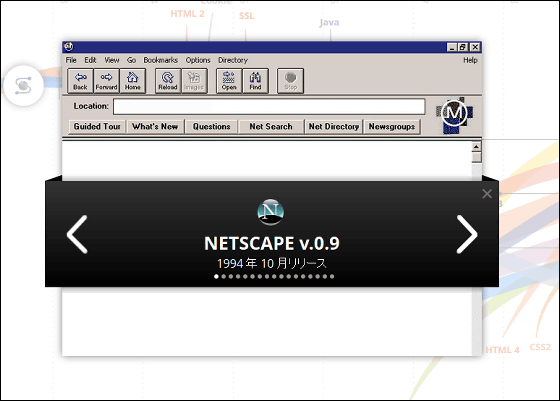Click the Net Search button
This screenshot has width=560, height=401.
(271, 126)
